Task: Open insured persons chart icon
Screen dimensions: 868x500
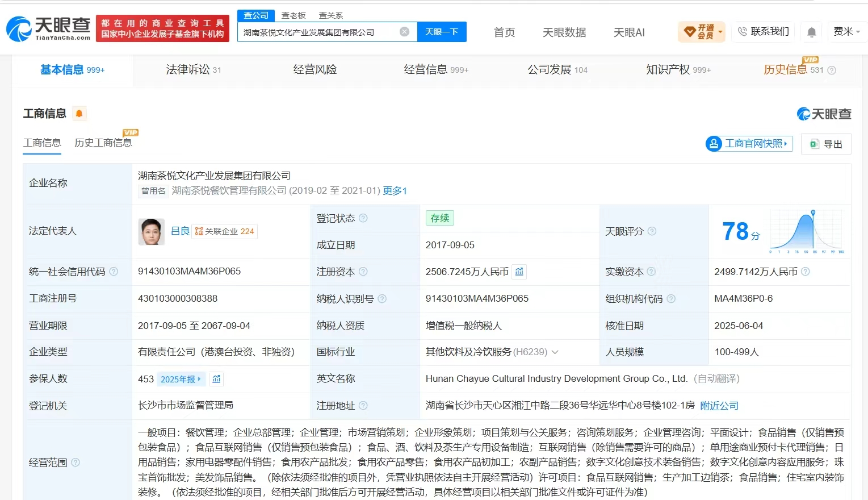Action: click(216, 379)
